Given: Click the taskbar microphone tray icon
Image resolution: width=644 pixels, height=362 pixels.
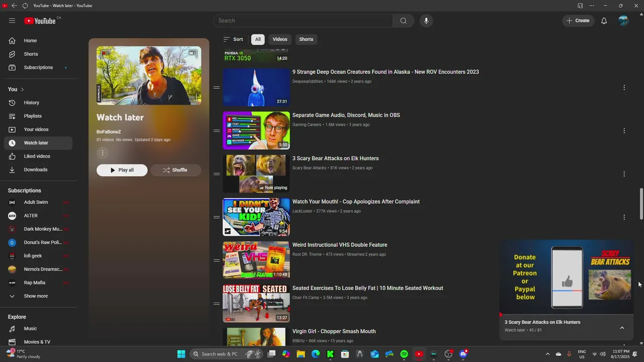Looking at the screenshot, I should pyautogui.click(x=569, y=354).
